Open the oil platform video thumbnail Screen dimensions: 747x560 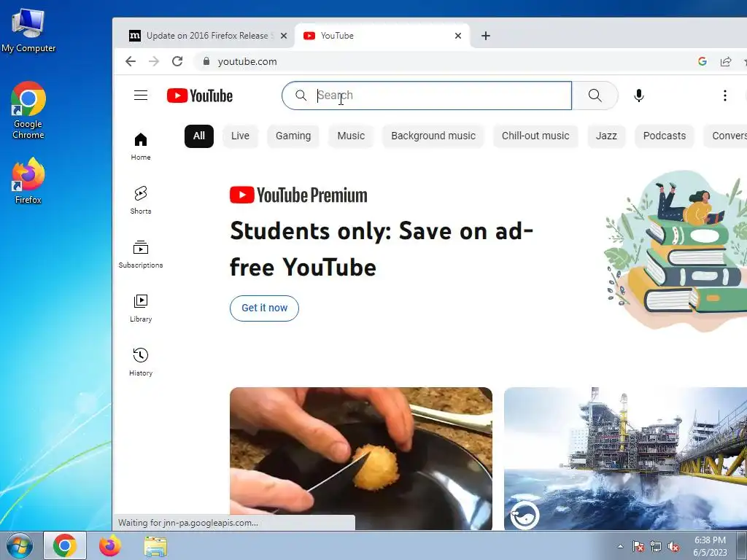tap(625, 458)
